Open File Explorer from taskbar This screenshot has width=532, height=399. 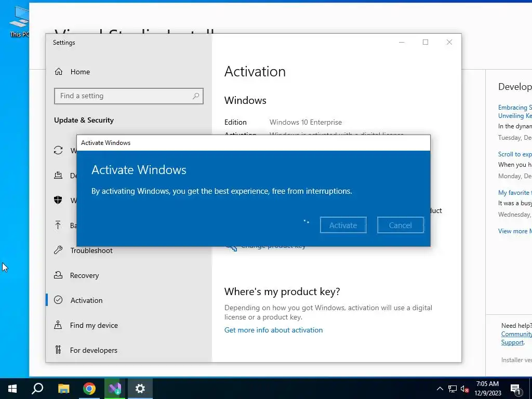[63, 389]
